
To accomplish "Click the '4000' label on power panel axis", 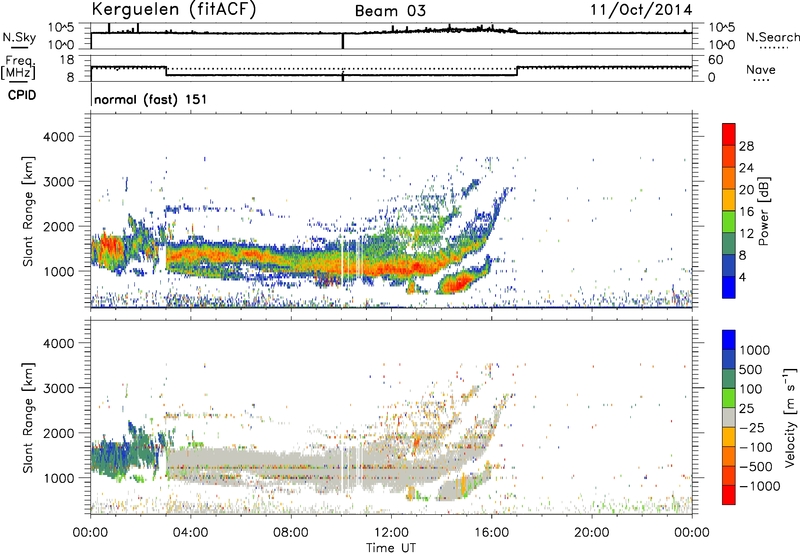I will [x=58, y=137].
